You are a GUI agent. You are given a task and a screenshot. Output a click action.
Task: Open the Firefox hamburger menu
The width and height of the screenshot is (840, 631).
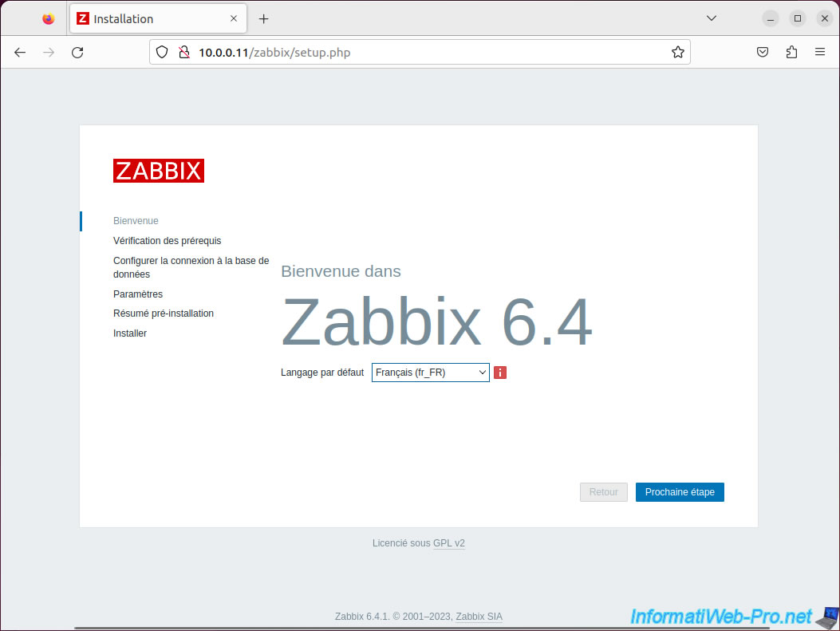(819, 52)
